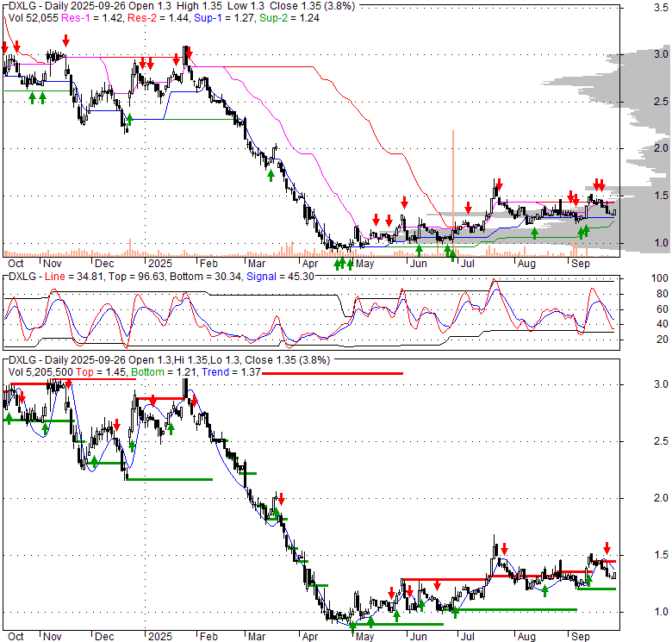The width and height of the screenshot is (672, 642).
Task: Click the Vol 5,205,500 readout in the lower chart
Action: (40, 372)
